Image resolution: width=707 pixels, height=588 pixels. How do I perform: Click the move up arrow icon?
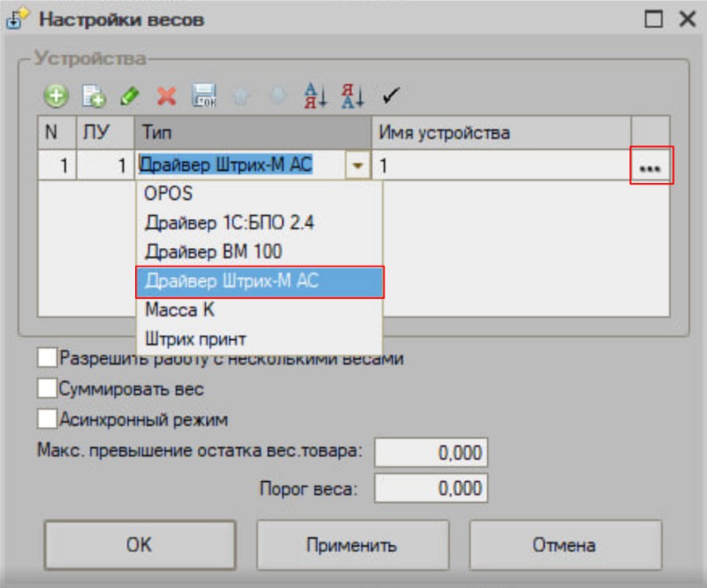click(x=241, y=96)
